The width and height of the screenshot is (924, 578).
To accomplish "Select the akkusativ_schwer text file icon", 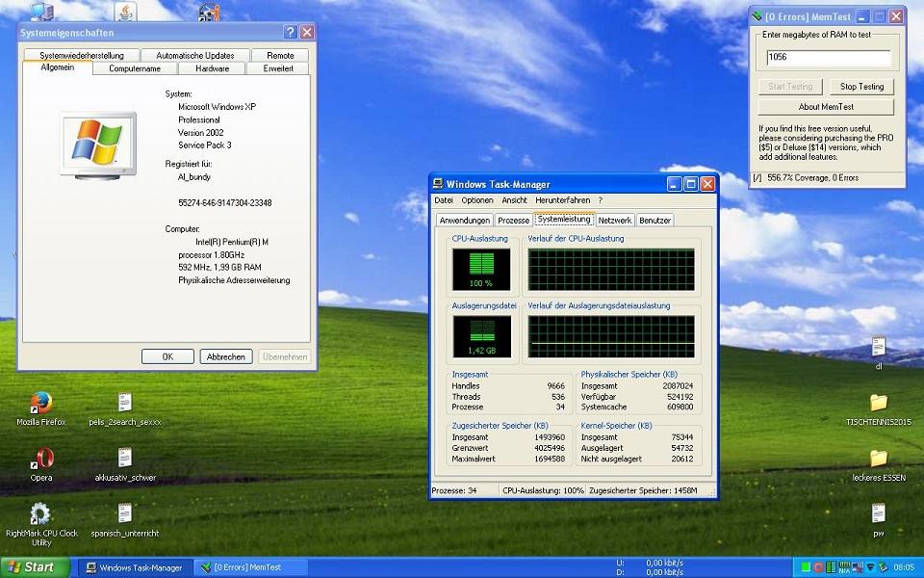I will (125, 458).
